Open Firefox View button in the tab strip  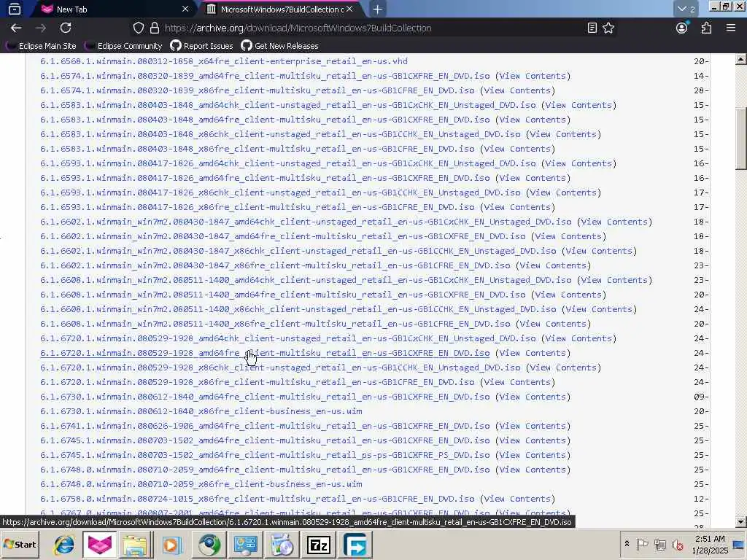click(15, 9)
